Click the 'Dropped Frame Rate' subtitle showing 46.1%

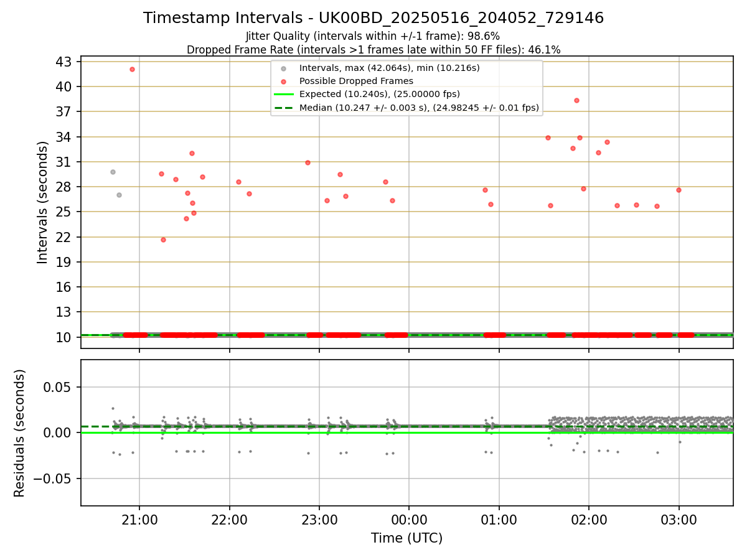coord(374,50)
